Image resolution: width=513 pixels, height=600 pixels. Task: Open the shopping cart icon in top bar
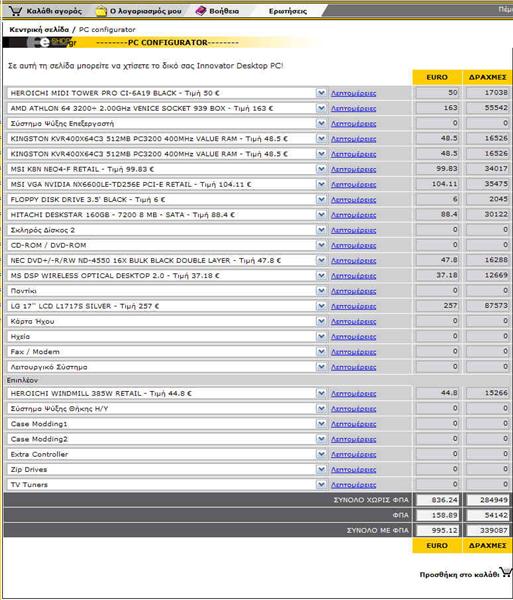pyautogui.click(x=15, y=11)
